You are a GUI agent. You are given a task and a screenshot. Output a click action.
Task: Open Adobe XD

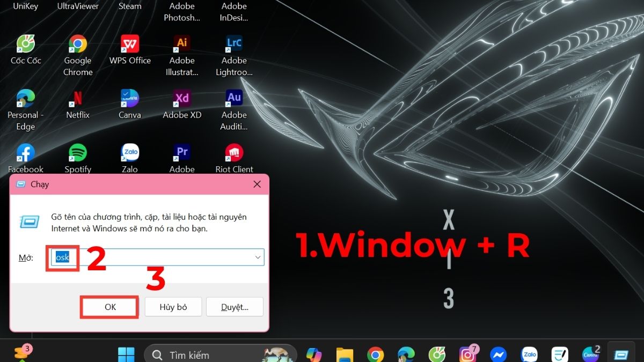[x=181, y=98]
